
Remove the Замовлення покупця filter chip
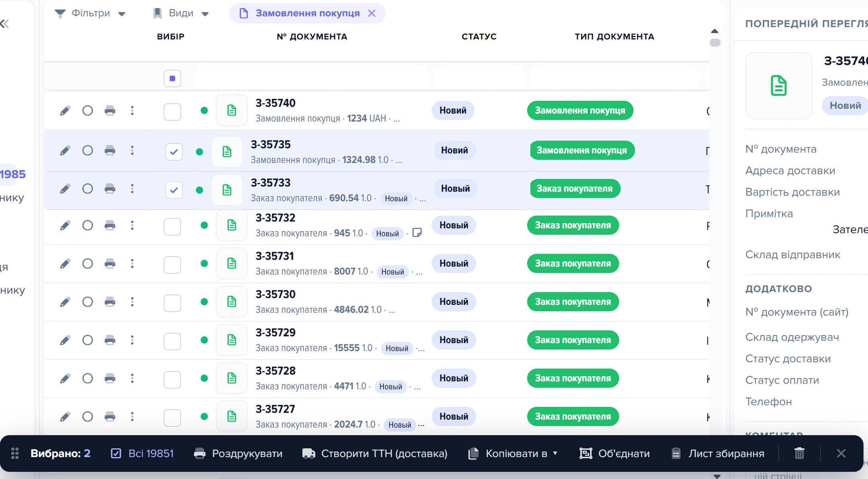[x=371, y=13]
